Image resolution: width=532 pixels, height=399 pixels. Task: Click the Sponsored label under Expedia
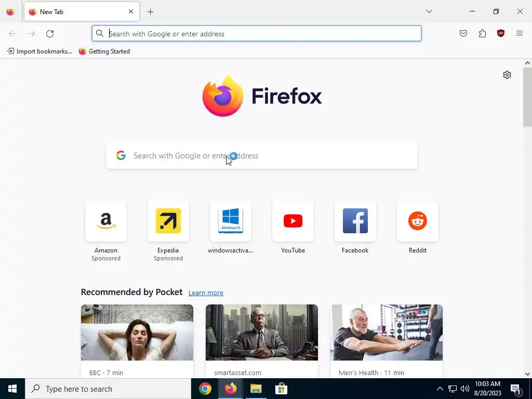tap(168, 258)
